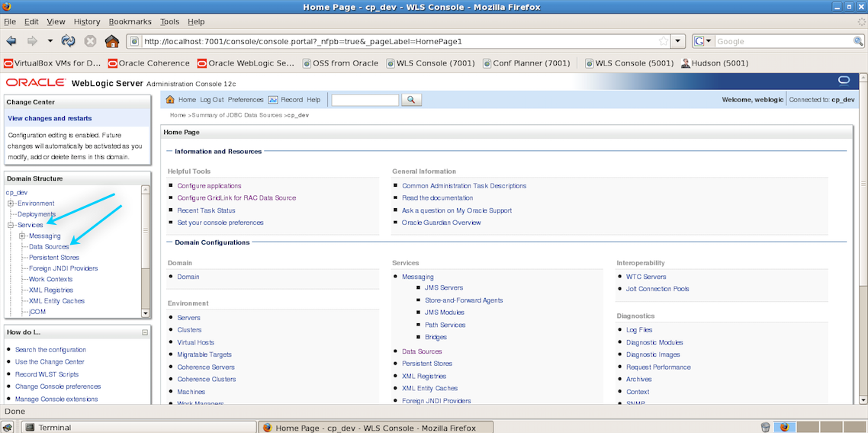Select Data Sources in Domain Structure tree

[49, 247]
